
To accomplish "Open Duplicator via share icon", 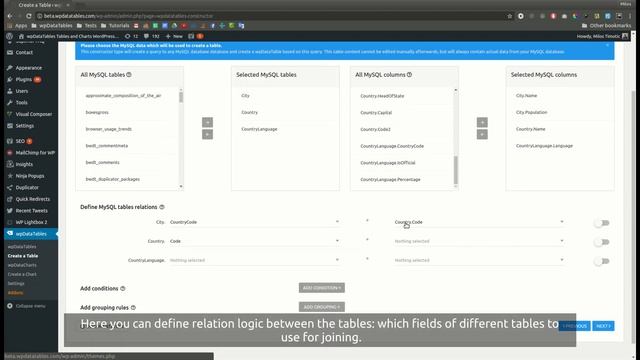I will (10, 188).
